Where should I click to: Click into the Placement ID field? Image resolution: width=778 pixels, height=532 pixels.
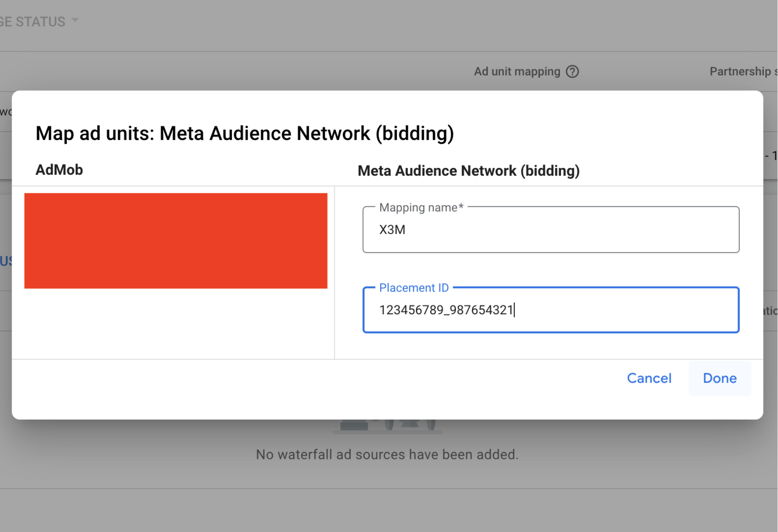pos(551,310)
